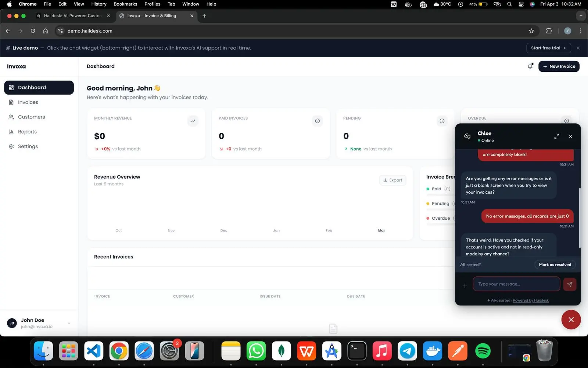The image size is (588, 368).
Task: Reload the current page
Action: (33, 31)
